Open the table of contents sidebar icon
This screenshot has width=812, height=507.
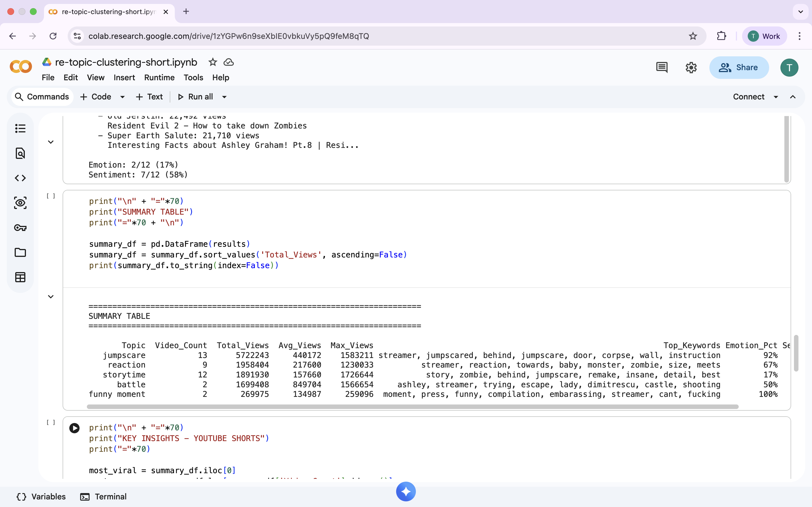pos(20,128)
